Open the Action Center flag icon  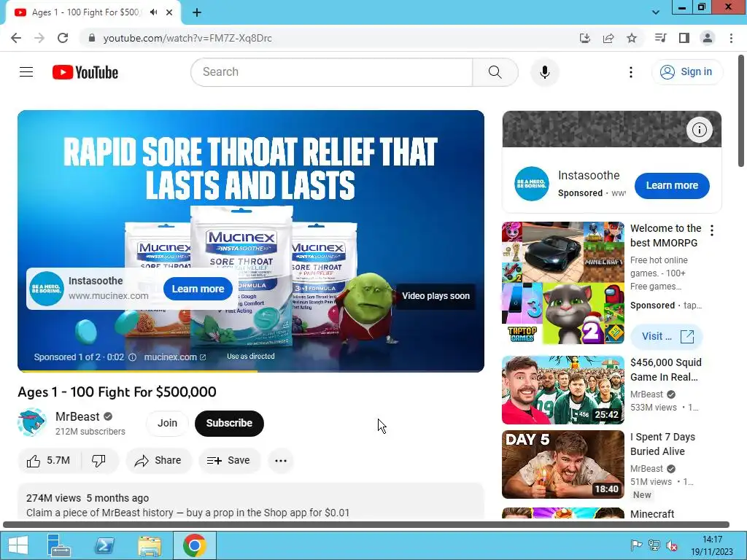[x=636, y=545]
